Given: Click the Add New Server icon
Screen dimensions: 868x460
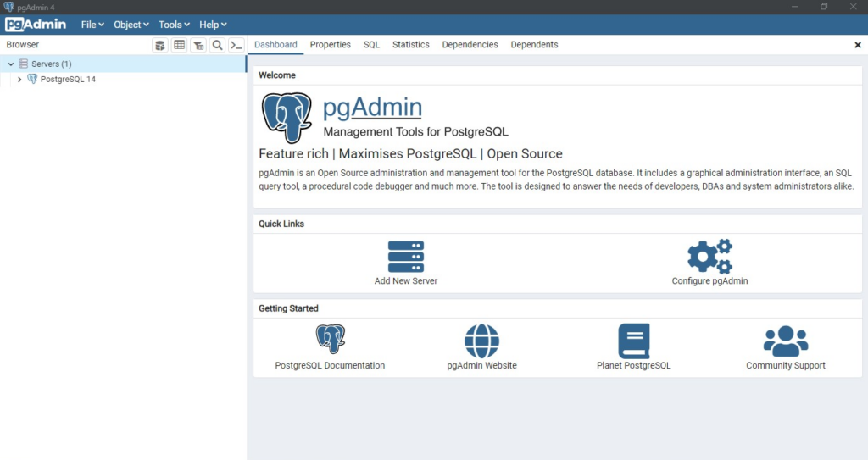Looking at the screenshot, I should [406, 257].
